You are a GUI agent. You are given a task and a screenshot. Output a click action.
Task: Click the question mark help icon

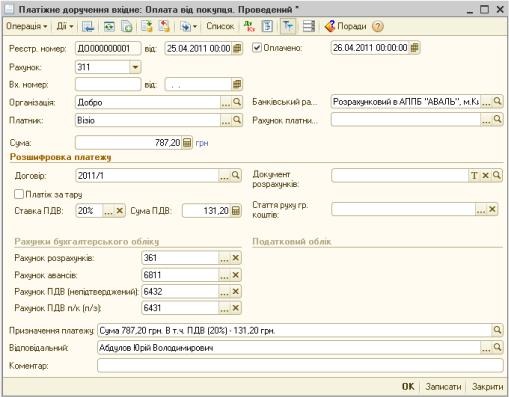click(377, 26)
